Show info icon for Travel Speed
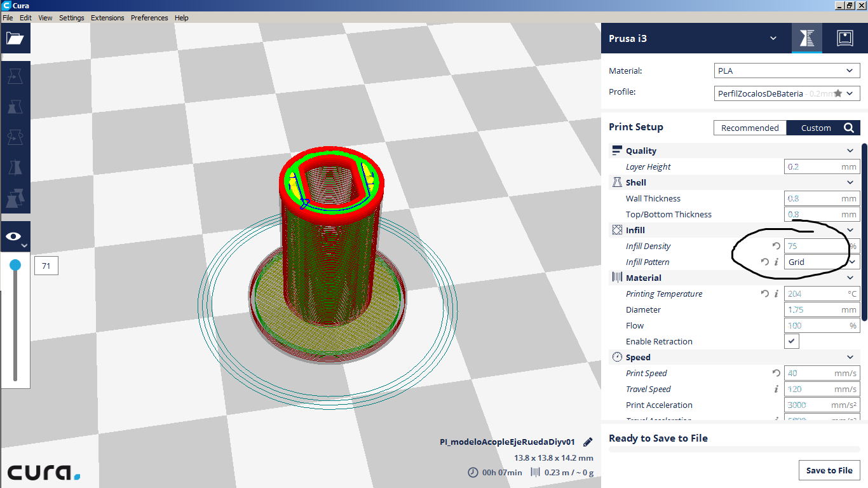The image size is (868, 488). [776, 389]
